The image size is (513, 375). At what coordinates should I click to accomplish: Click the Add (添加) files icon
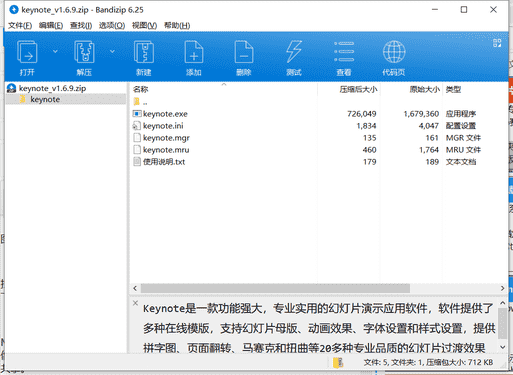[194, 52]
